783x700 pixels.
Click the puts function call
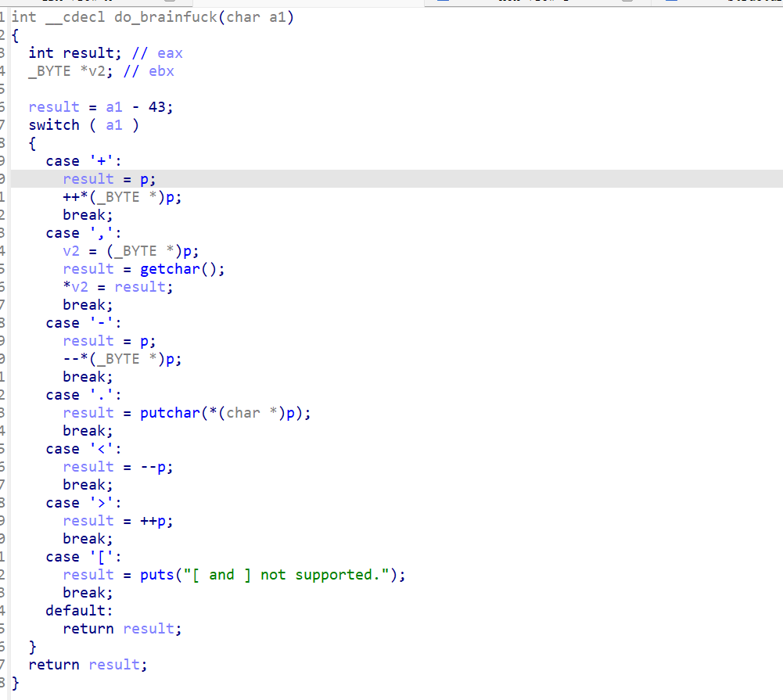157,575
